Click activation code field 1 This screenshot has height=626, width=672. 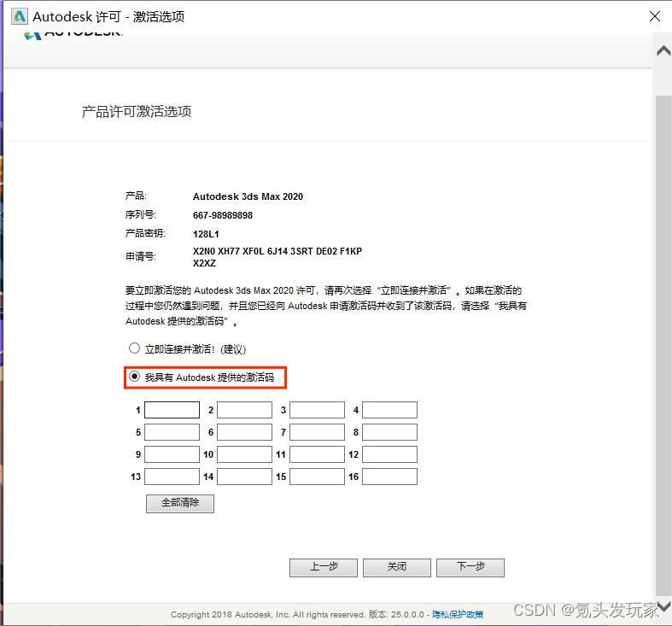tap(172, 410)
